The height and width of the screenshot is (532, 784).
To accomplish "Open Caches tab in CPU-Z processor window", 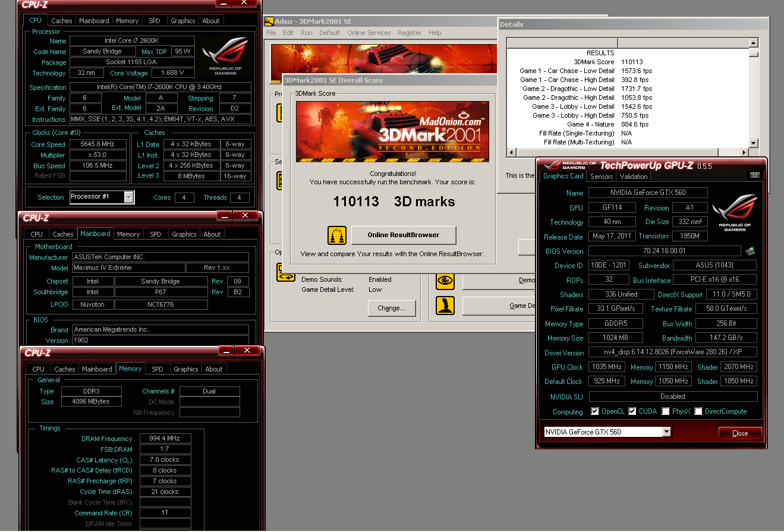I will 62,21.
